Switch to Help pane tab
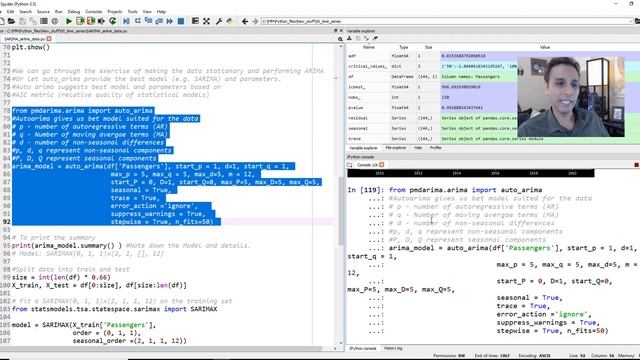640x360 pixels. [x=418, y=148]
